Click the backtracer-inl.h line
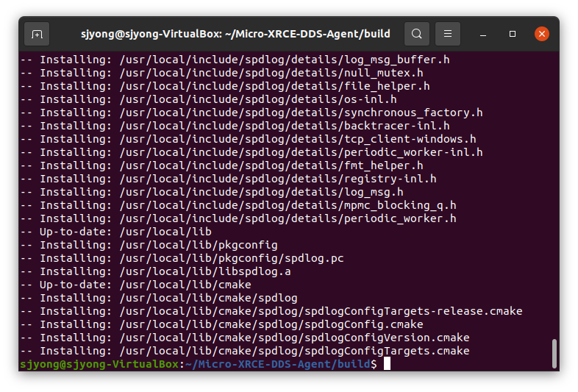Viewport: 578px width, 392px height. pyautogui.click(x=235, y=126)
